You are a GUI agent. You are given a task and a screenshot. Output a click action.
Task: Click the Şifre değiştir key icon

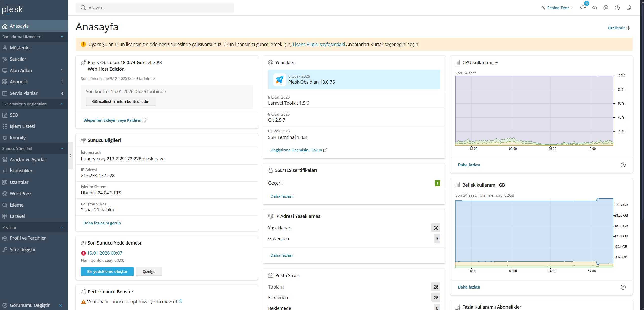pos(5,249)
